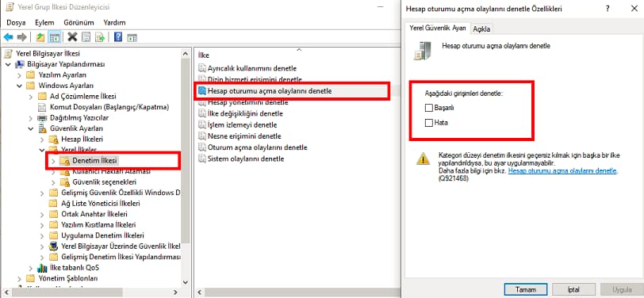Screen dimensions: 644x298
Task: Enable the Hata checkbox
Action: point(429,122)
